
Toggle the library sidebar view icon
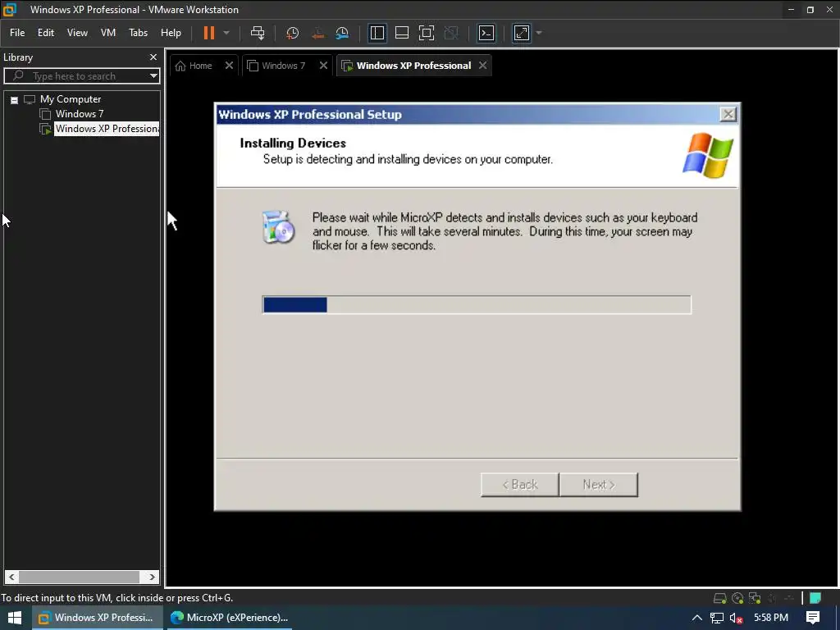point(377,33)
